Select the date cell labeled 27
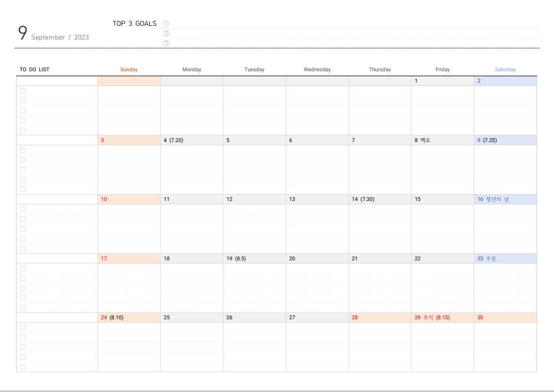 tap(317, 317)
